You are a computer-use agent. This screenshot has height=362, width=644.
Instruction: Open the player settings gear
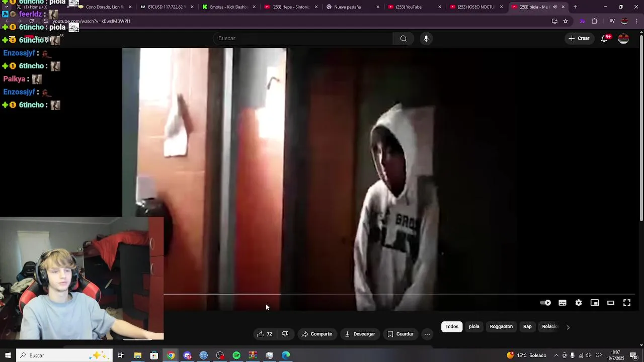pyautogui.click(x=579, y=303)
